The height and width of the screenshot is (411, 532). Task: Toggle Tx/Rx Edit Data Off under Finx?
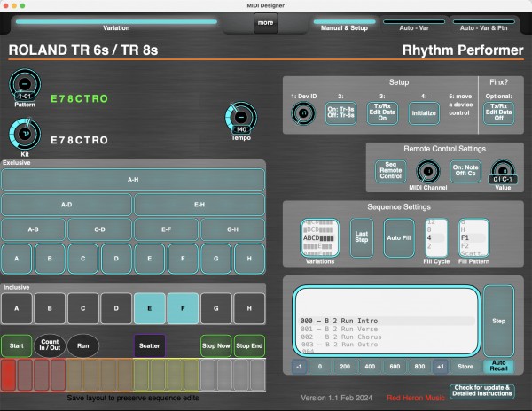(x=498, y=113)
